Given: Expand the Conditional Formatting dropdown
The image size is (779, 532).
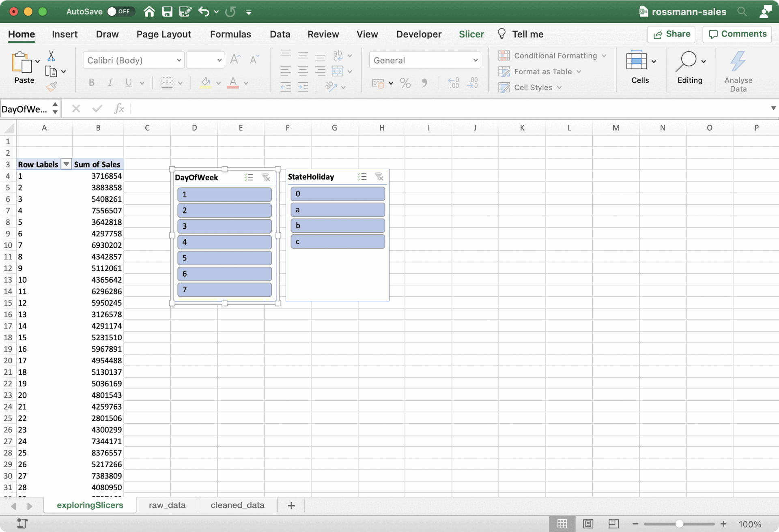Looking at the screenshot, I should (x=604, y=56).
